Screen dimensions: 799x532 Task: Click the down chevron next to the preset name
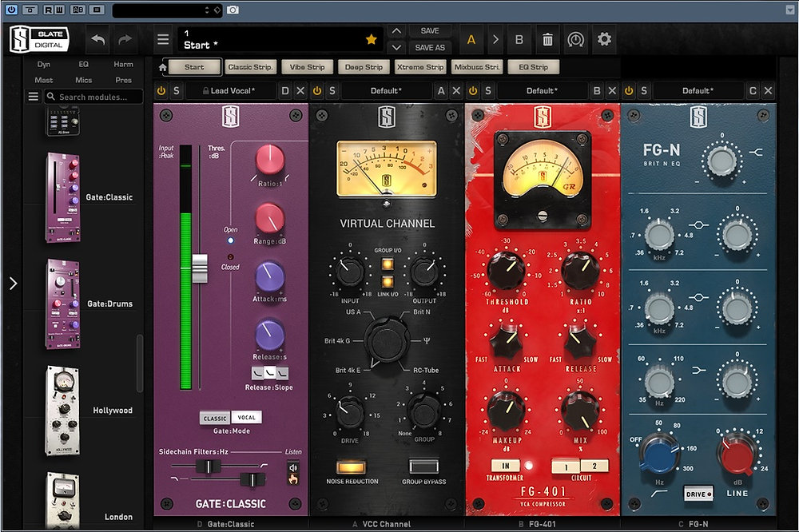pyautogui.click(x=396, y=49)
